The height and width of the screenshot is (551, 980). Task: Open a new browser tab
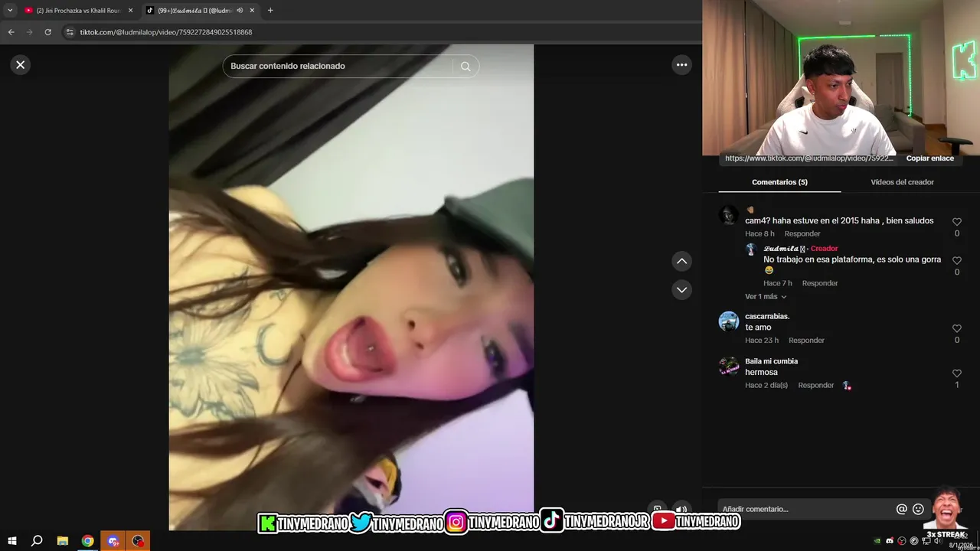[270, 10]
